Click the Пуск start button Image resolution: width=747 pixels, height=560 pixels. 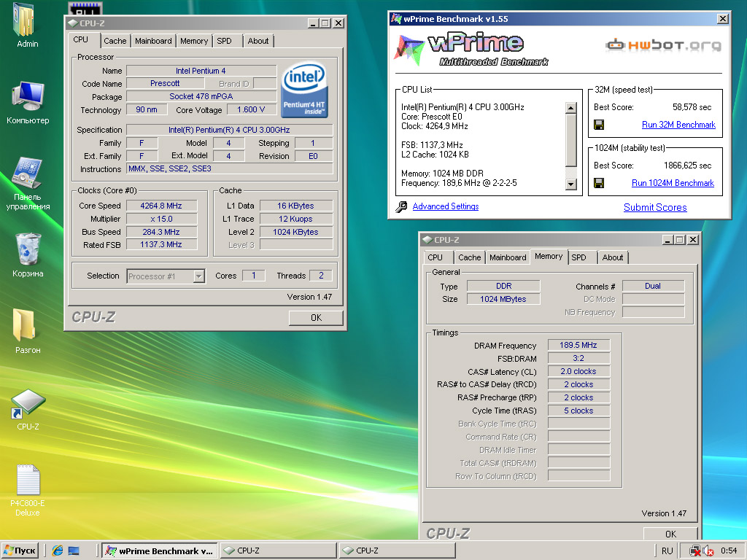tap(20, 551)
